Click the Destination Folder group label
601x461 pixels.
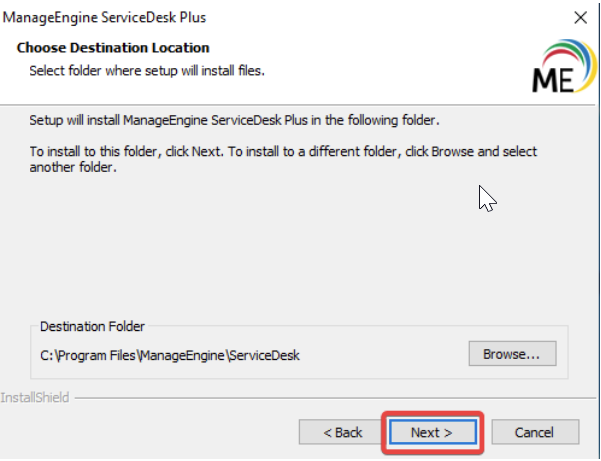[92, 327]
